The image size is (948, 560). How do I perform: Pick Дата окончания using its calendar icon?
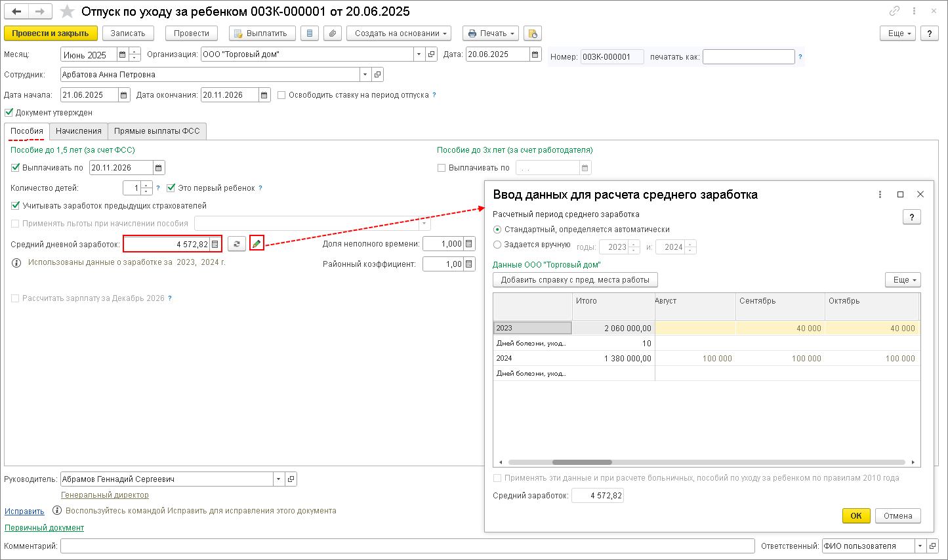pos(264,95)
